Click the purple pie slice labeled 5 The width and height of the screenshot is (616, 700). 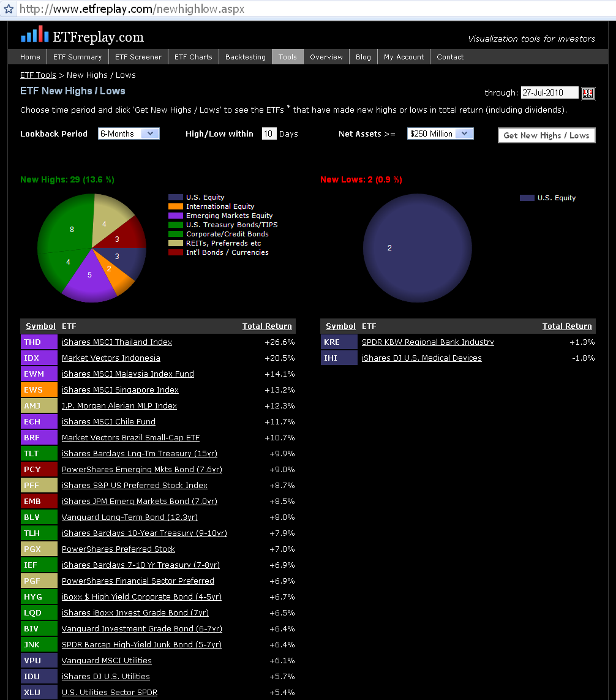pyautogui.click(x=89, y=277)
